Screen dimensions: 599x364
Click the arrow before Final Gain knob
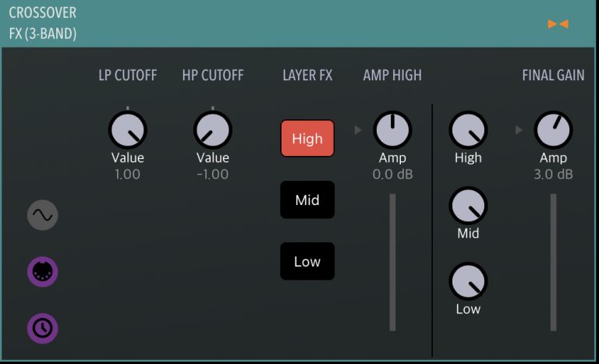coord(519,130)
